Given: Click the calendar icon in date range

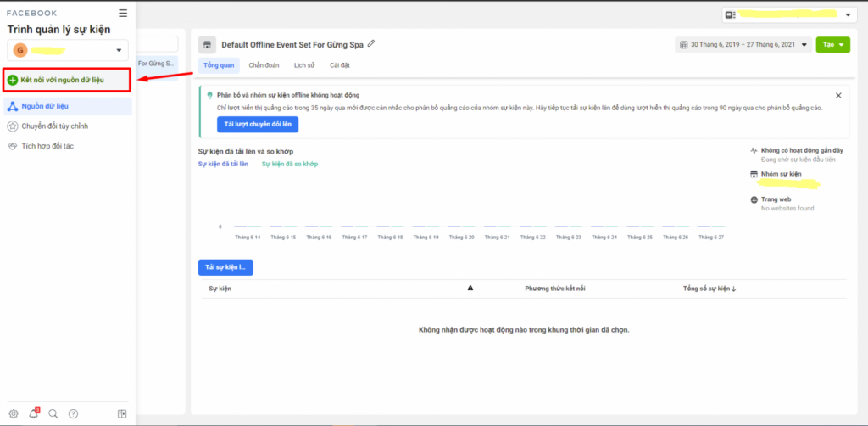Looking at the screenshot, I should click(684, 45).
